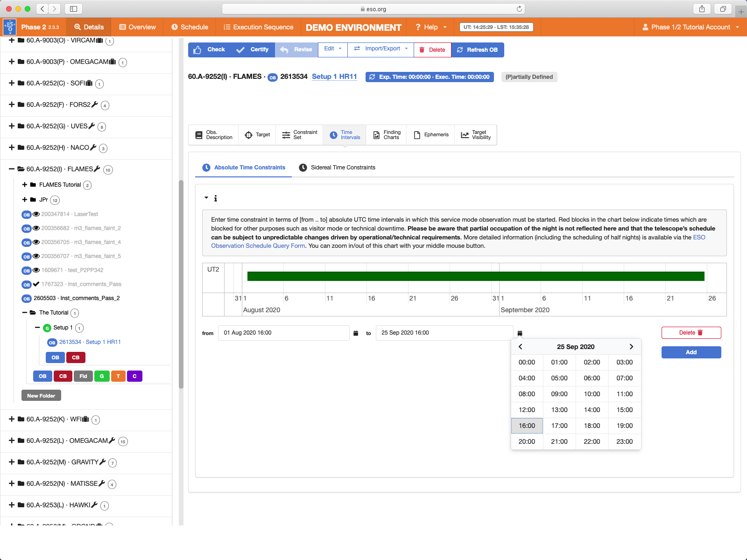Expand the FLAMES Tutorial folder
This screenshot has width=747, height=560.
(25, 185)
